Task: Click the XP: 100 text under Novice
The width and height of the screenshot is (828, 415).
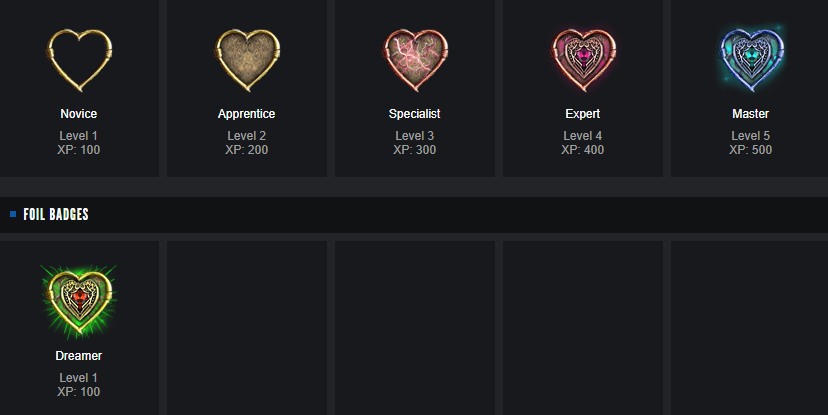Action: (x=79, y=150)
